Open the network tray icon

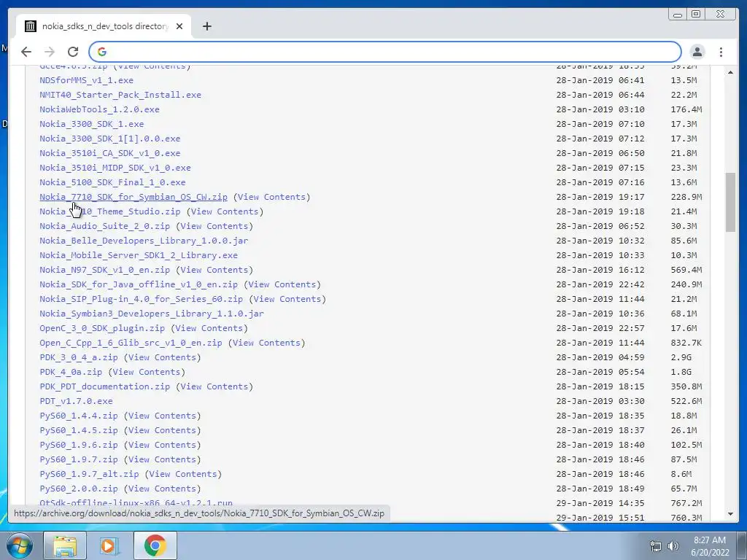coord(656,546)
